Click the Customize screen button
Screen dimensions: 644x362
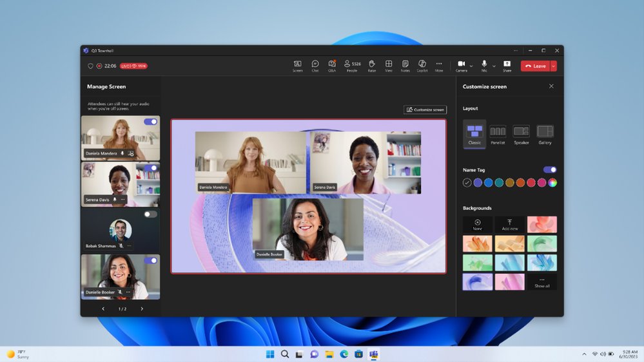425,110
